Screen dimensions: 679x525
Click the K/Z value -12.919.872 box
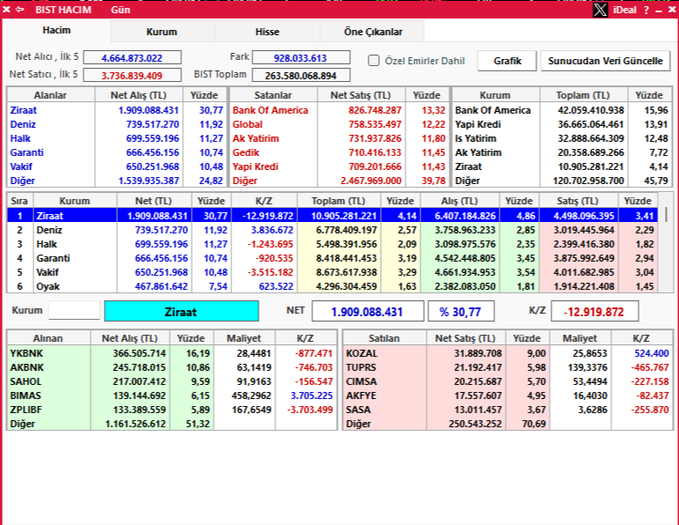pyautogui.click(x=595, y=311)
